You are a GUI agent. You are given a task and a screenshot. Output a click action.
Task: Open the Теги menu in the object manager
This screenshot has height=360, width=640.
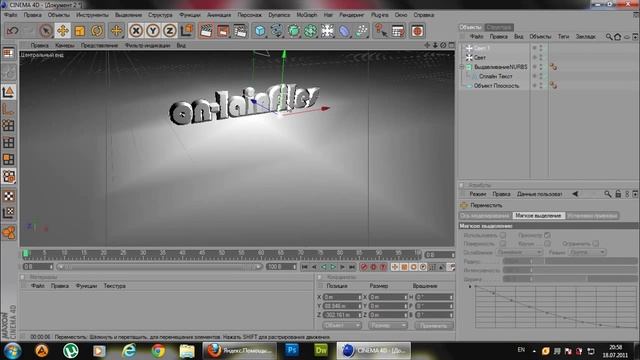coord(563,36)
